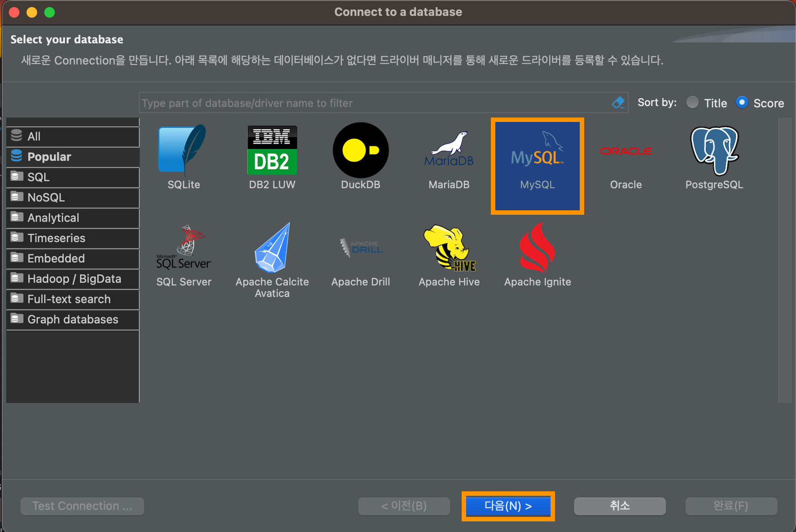Open the Graph databases category

tap(73, 319)
